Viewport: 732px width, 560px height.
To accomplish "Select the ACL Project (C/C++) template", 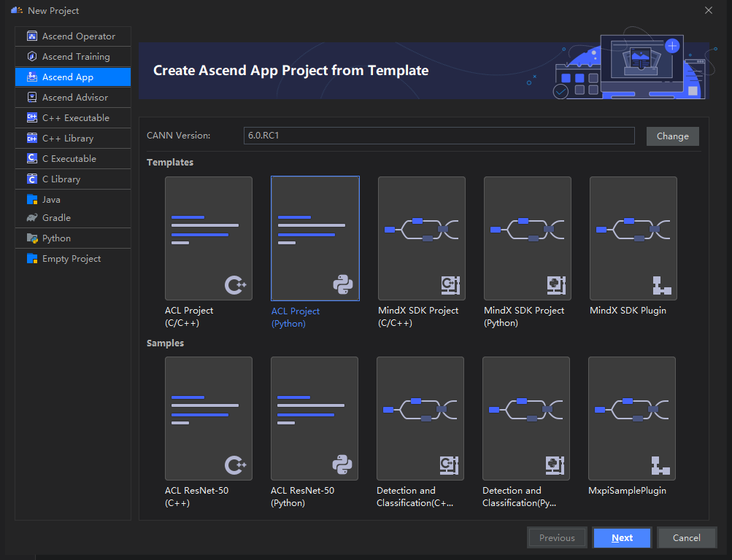I will pyautogui.click(x=209, y=238).
